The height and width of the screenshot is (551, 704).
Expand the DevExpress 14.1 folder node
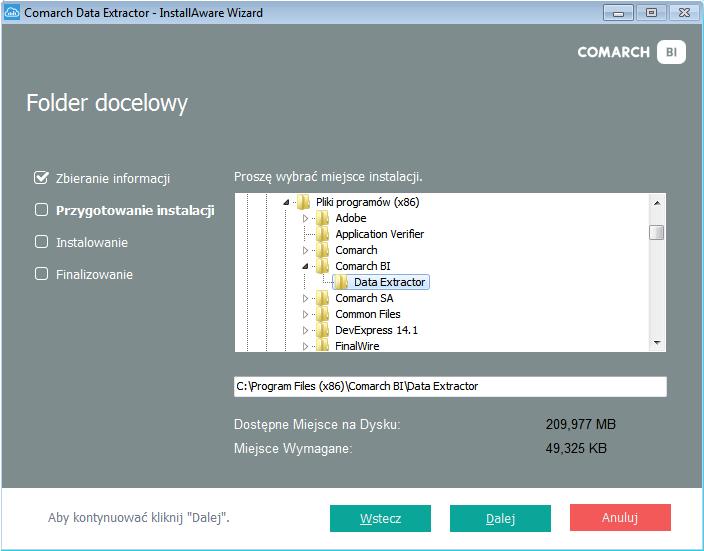(x=305, y=331)
